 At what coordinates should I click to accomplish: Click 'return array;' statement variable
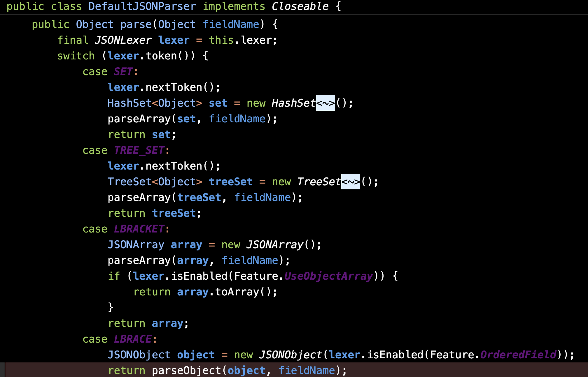(x=167, y=323)
